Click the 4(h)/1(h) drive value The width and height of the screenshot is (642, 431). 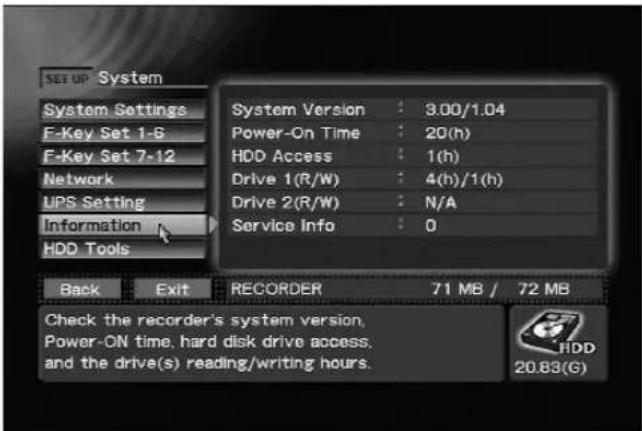[x=464, y=179]
